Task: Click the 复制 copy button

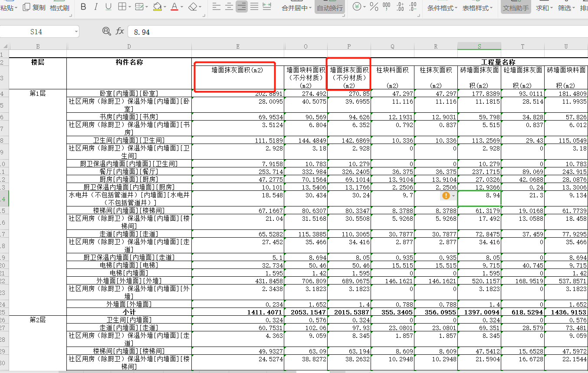Action: pos(34,7)
